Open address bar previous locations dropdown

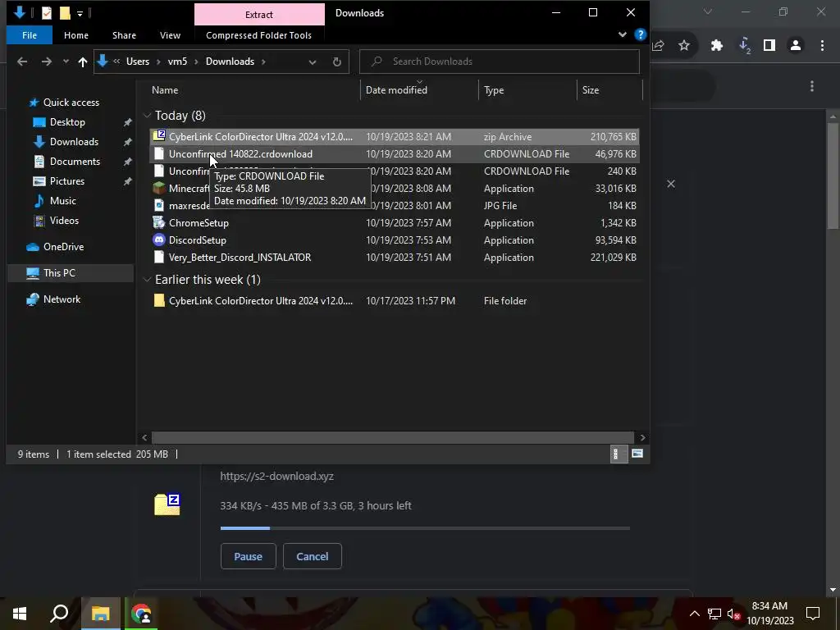pos(313,62)
